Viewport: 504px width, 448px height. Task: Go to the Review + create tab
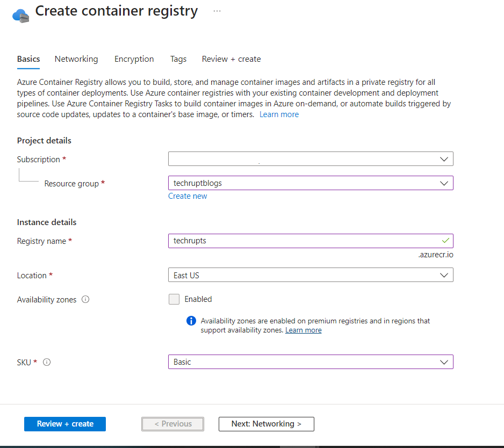point(231,59)
